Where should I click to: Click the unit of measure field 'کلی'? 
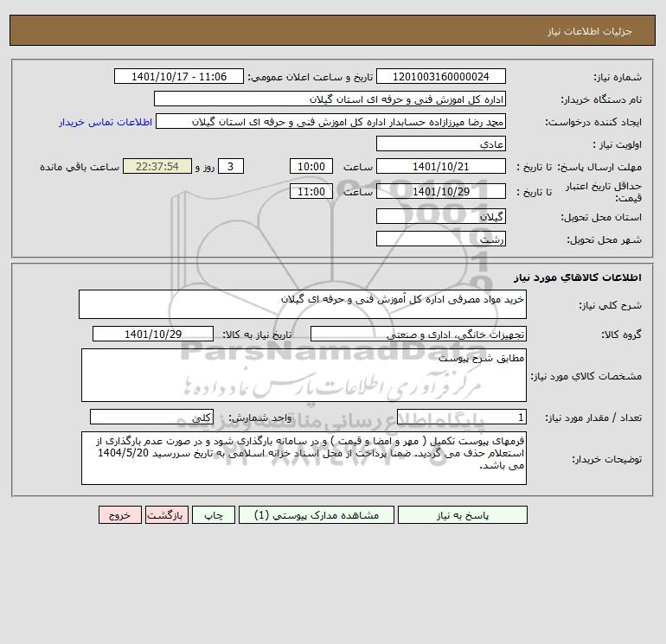pyautogui.click(x=151, y=418)
